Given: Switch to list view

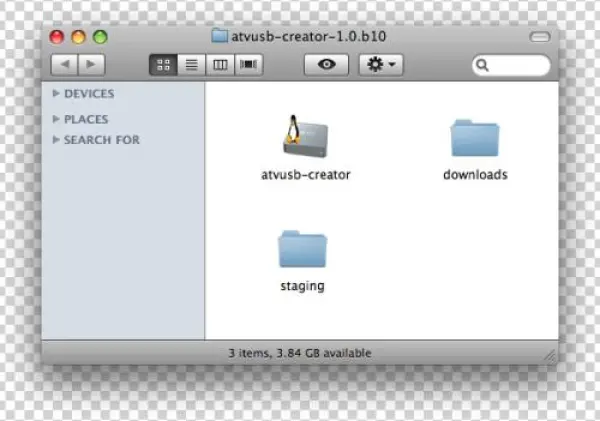Looking at the screenshot, I should point(191,65).
